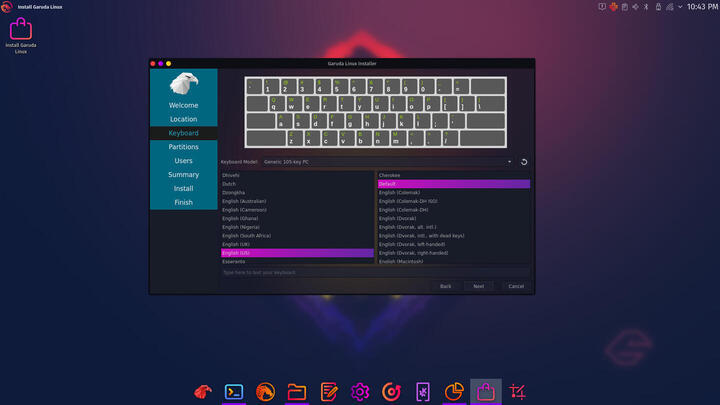Open the network signal icon in system tray
This screenshot has height=405, width=720.
point(670,7)
